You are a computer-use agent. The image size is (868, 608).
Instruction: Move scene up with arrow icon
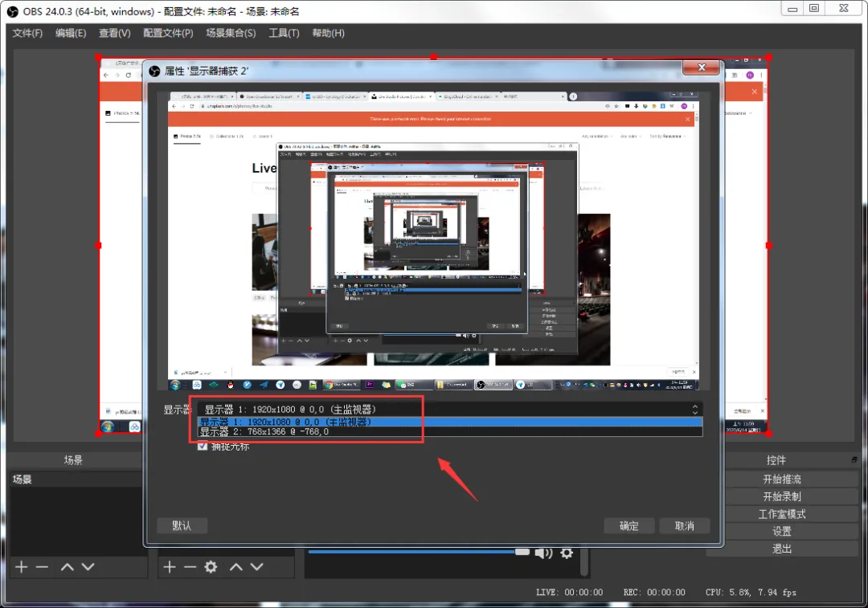click(67, 567)
